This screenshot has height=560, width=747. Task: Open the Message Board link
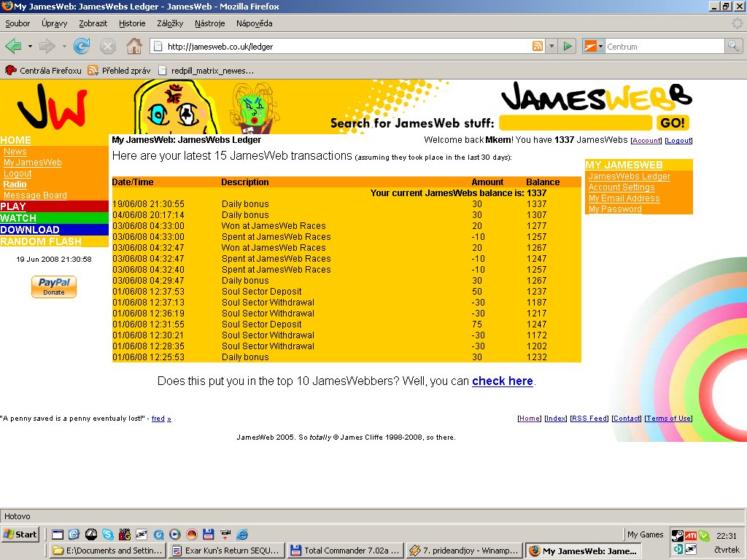pyautogui.click(x=35, y=195)
